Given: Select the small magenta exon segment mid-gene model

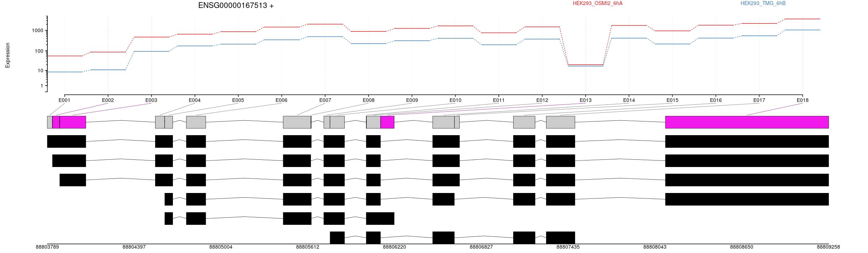Looking at the screenshot, I should point(387,122).
